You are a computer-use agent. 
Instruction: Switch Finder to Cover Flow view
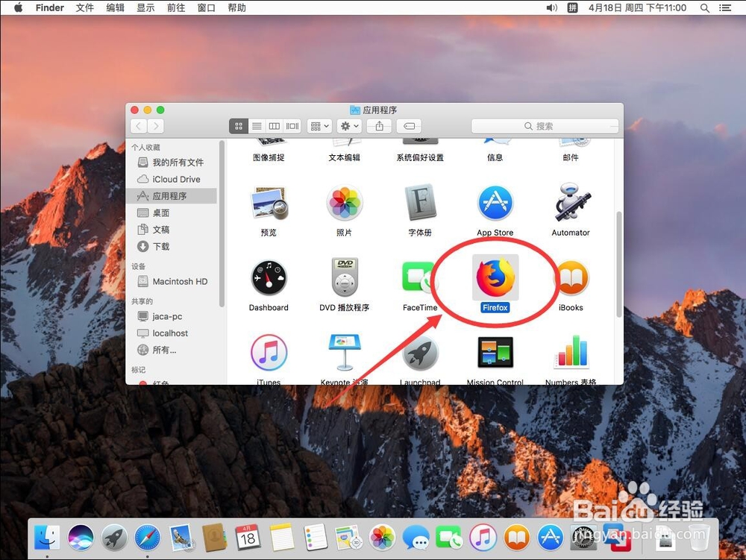click(292, 126)
